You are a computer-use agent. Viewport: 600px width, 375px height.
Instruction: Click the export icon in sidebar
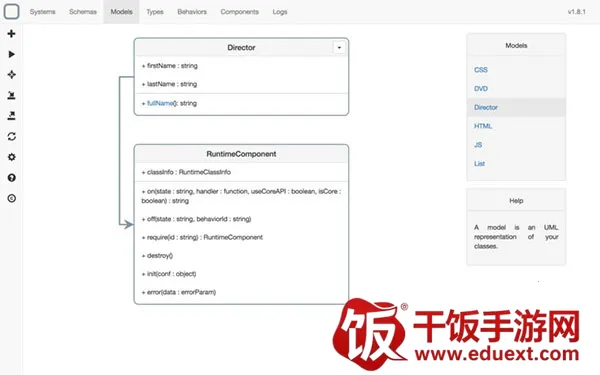pos(11,116)
